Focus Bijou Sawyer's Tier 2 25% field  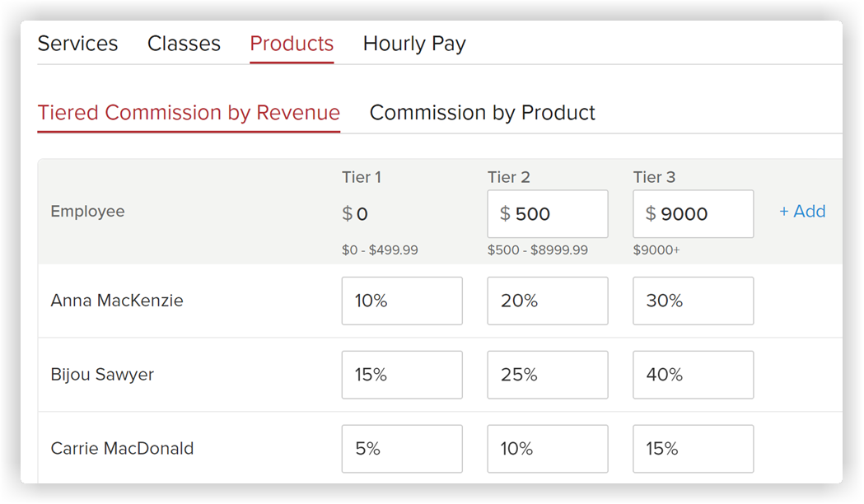click(x=548, y=375)
